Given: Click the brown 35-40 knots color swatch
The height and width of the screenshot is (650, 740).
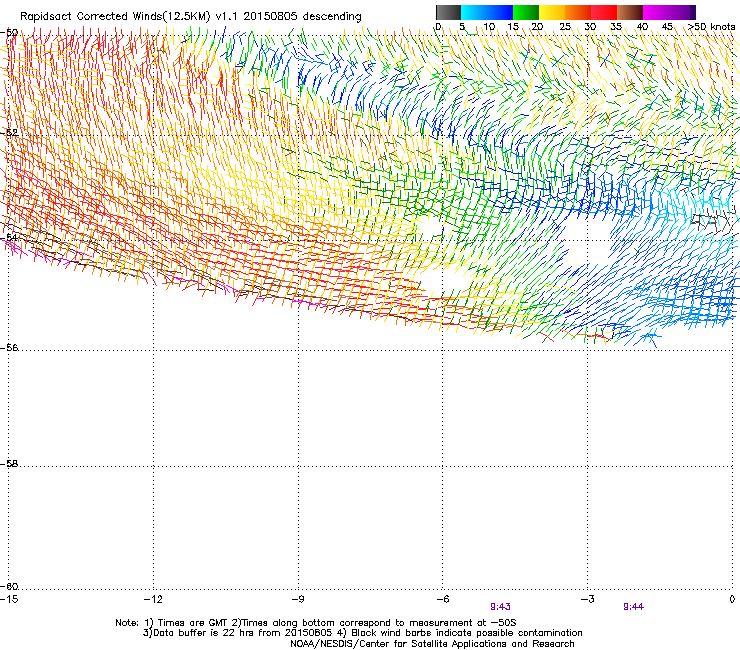Looking at the screenshot, I should click(x=630, y=12).
